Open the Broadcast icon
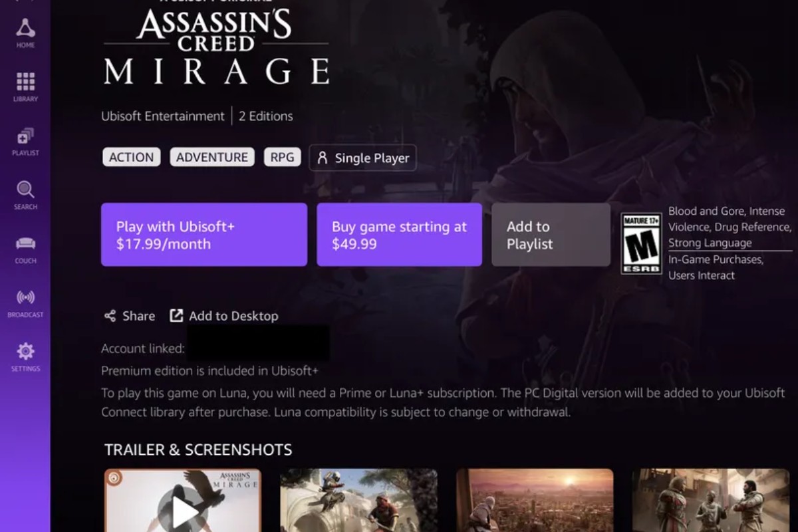This screenshot has width=798, height=532. point(25,298)
